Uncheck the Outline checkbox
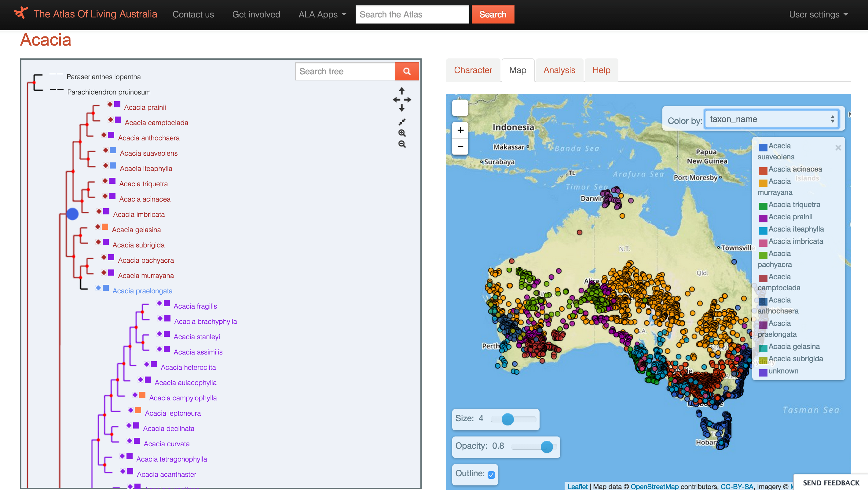This screenshot has width=868, height=490. (x=491, y=474)
